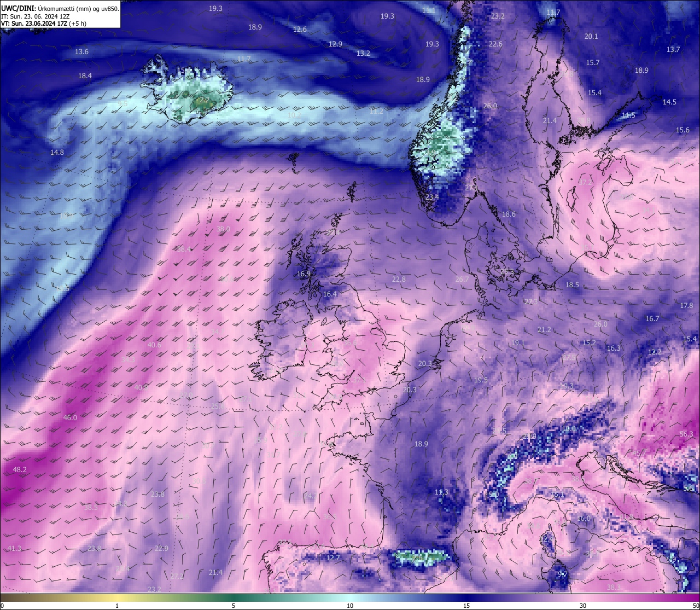Click the color scale label '50'
700x610 pixels.
pos(696,606)
